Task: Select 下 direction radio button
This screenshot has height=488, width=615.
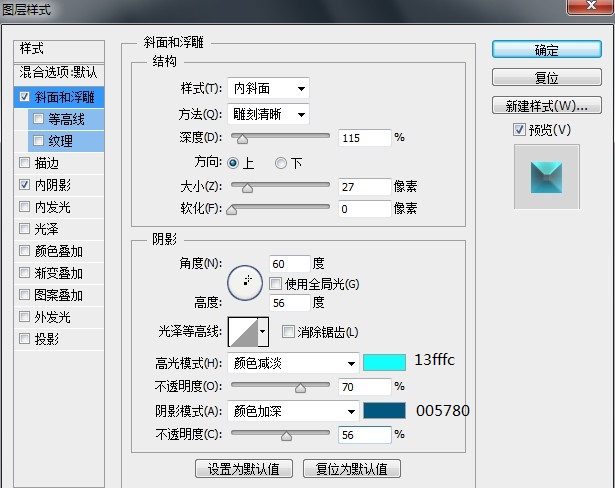Action: tap(281, 163)
